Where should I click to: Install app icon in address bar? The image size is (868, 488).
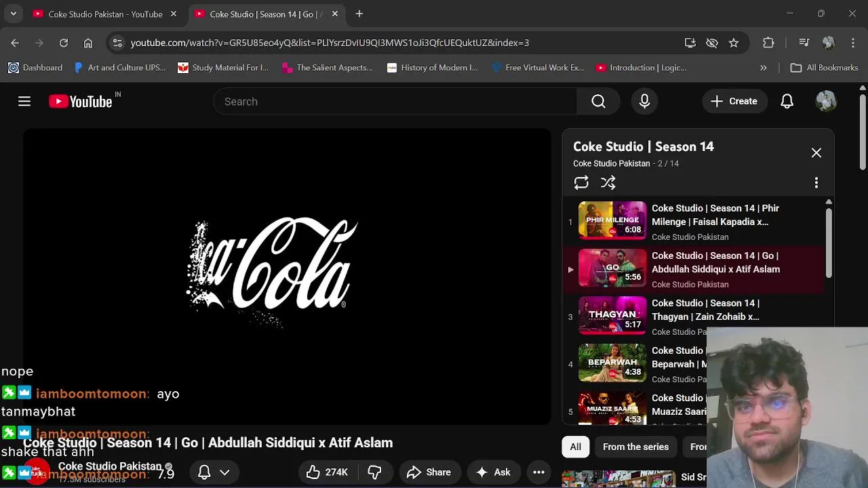[x=690, y=43]
